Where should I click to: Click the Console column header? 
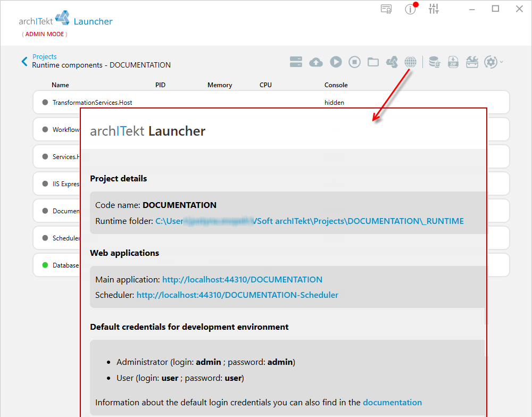coord(336,85)
